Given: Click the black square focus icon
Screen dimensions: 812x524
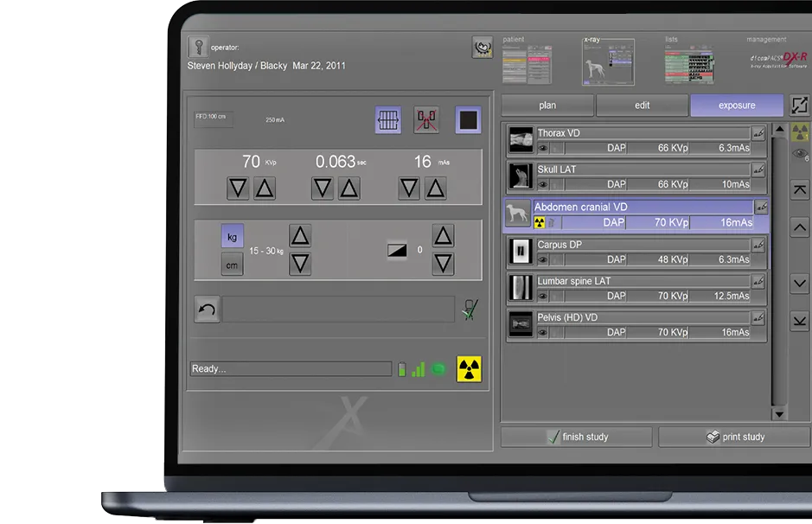Looking at the screenshot, I should (x=469, y=120).
